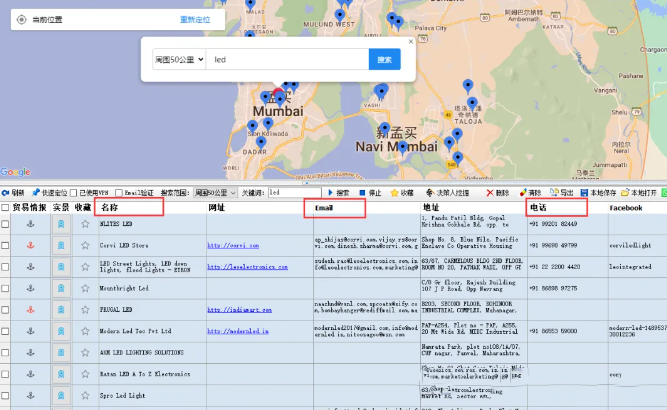Select the Mountbright Led name cell
Viewport: 667px width, 410px height.
pyautogui.click(x=153, y=288)
